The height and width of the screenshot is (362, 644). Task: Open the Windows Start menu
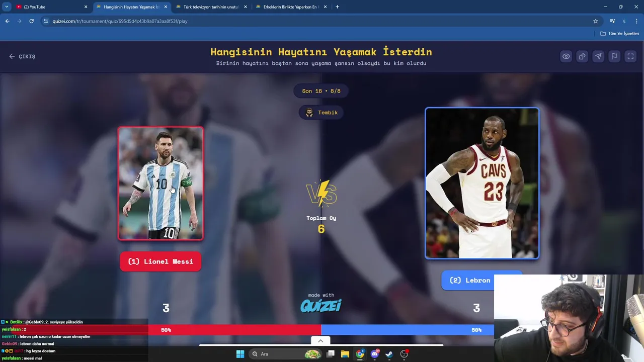240,354
